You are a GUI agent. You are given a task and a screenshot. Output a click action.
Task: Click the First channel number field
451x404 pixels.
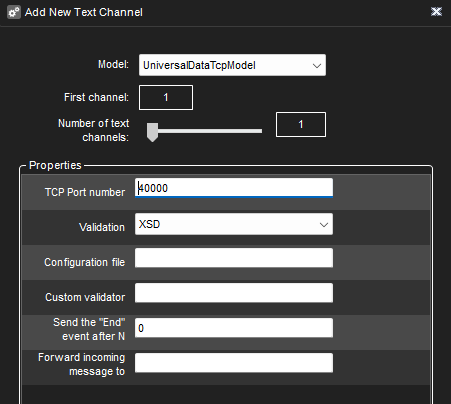pos(166,97)
